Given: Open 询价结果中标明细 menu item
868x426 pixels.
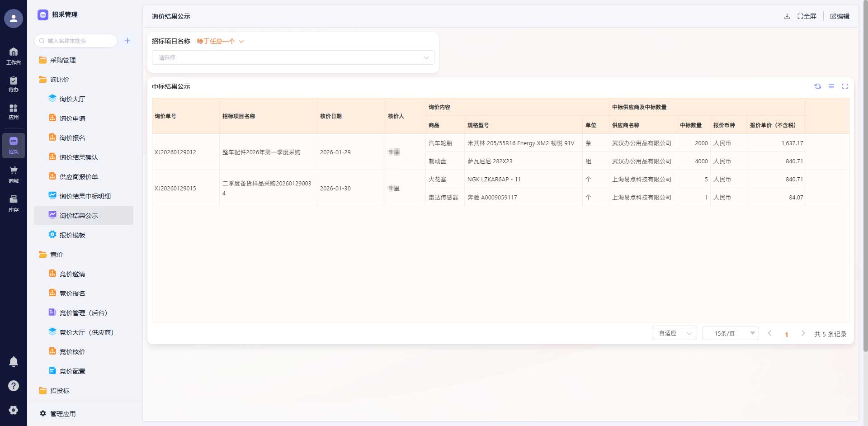Looking at the screenshot, I should (84, 196).
